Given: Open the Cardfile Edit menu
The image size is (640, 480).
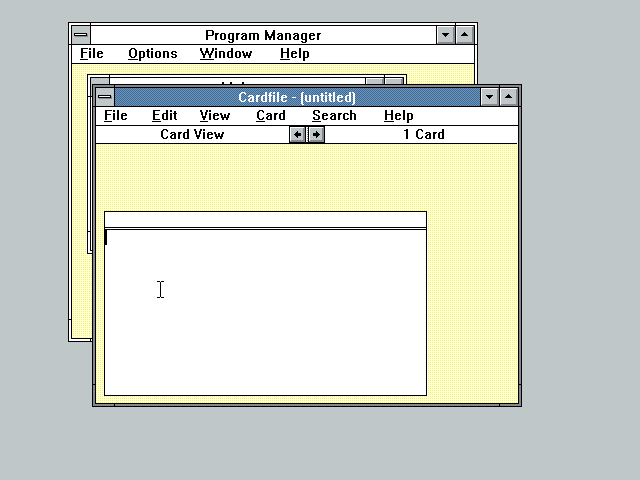Looking at the screenshot, I should [x=164, y=116].
